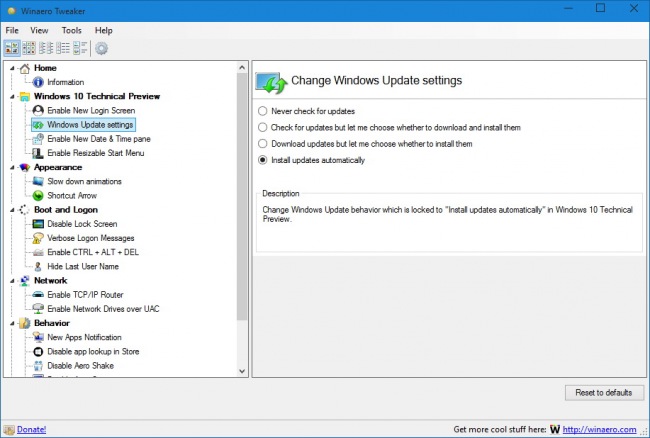Click the Donate icon in status bar

pos(9,430)
